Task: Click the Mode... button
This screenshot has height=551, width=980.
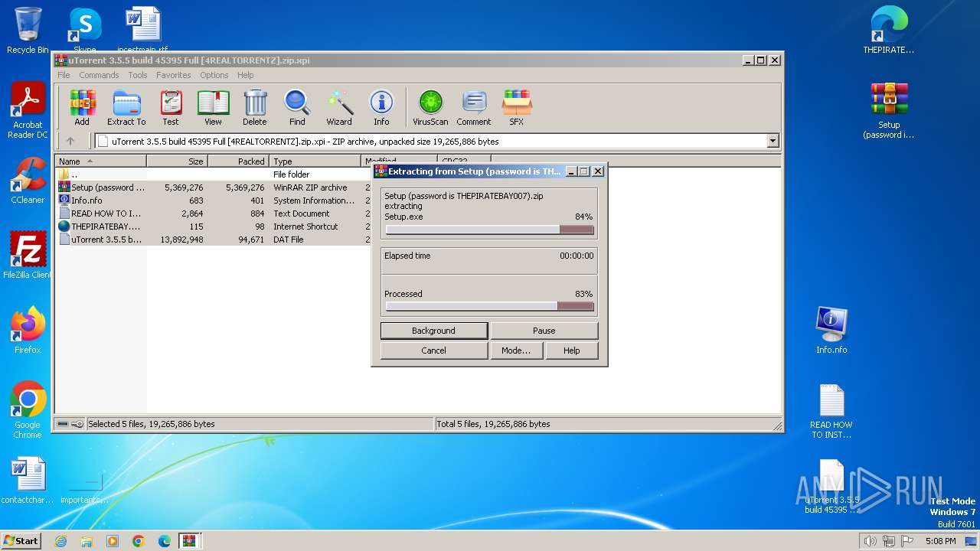Action: click(516, 350)
